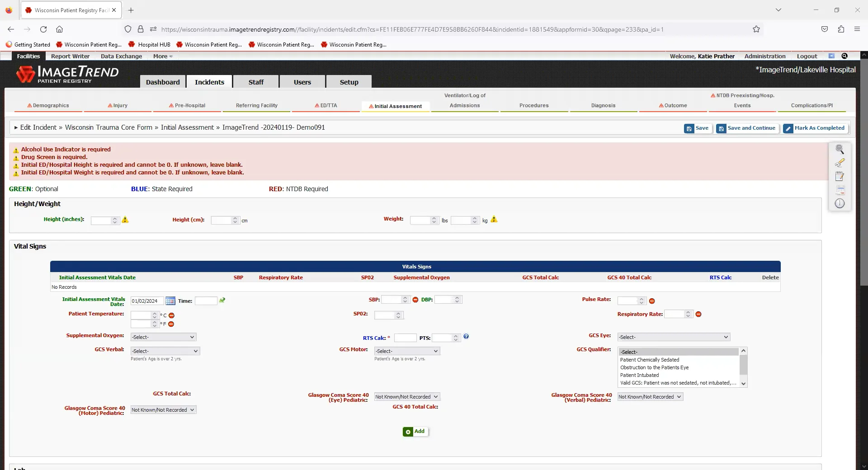Open Glasgow Coma Score 40 Eye Pediatric dropdown

tap(407, 397)
